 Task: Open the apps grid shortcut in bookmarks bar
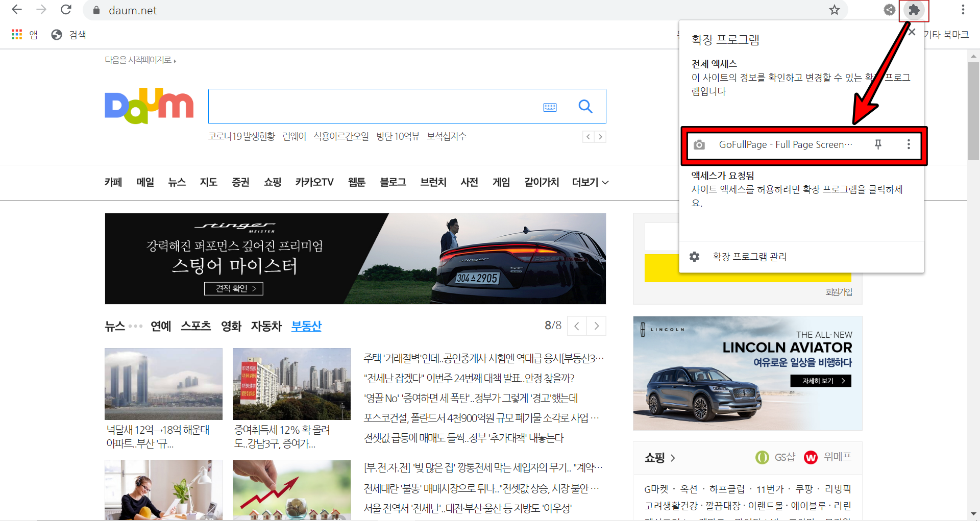tap(24, 34)
